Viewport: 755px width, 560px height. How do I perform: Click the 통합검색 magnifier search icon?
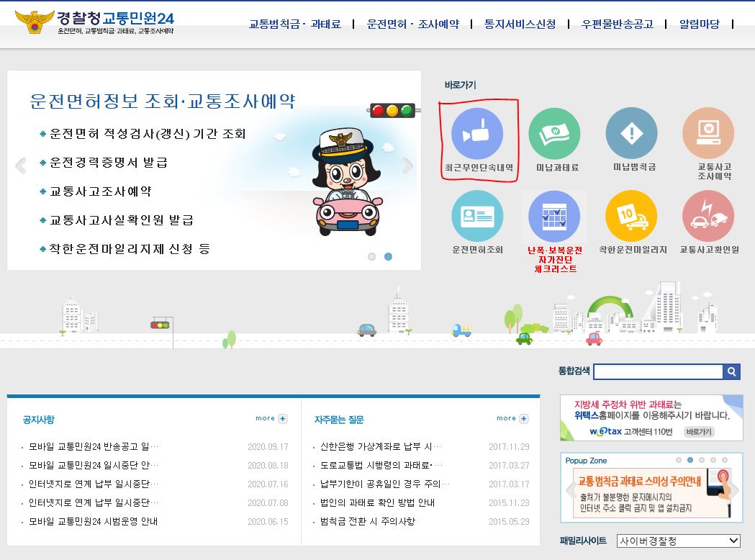point(731,371)
